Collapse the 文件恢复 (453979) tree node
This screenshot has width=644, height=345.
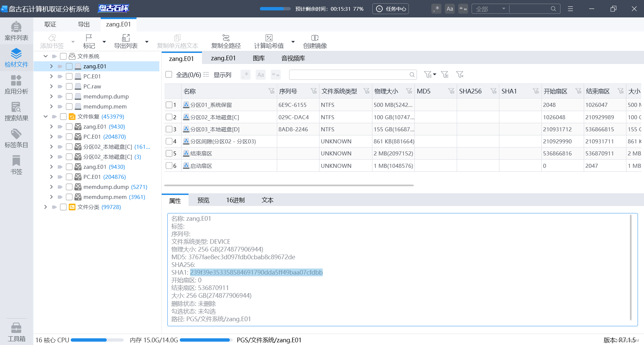pos(45,116)
